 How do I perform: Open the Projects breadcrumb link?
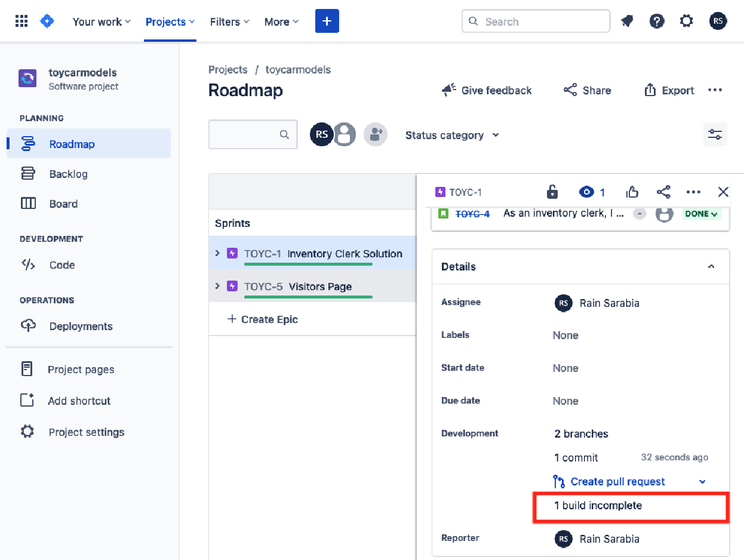(227, 70)
